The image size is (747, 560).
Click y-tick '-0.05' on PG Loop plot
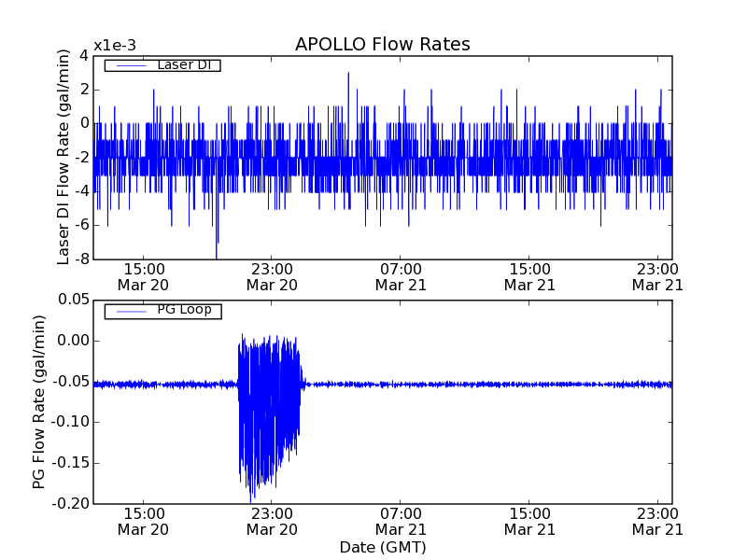71,382
